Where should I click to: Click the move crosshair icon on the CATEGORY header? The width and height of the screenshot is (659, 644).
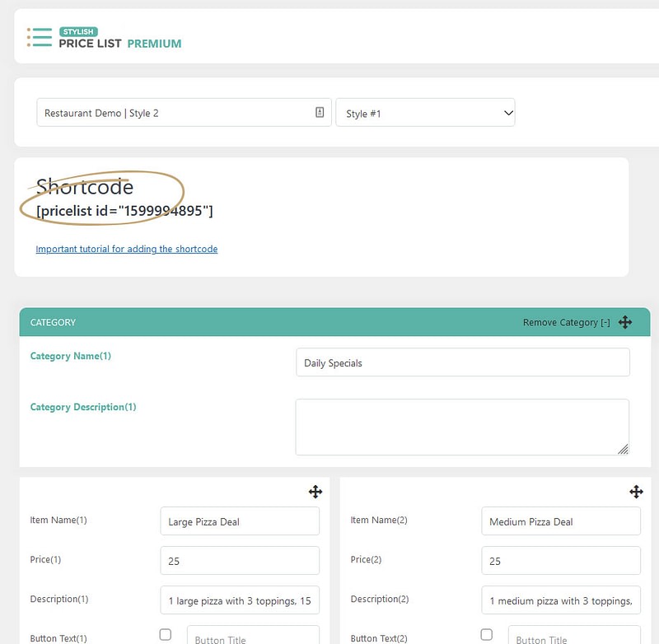pos(625,322)
